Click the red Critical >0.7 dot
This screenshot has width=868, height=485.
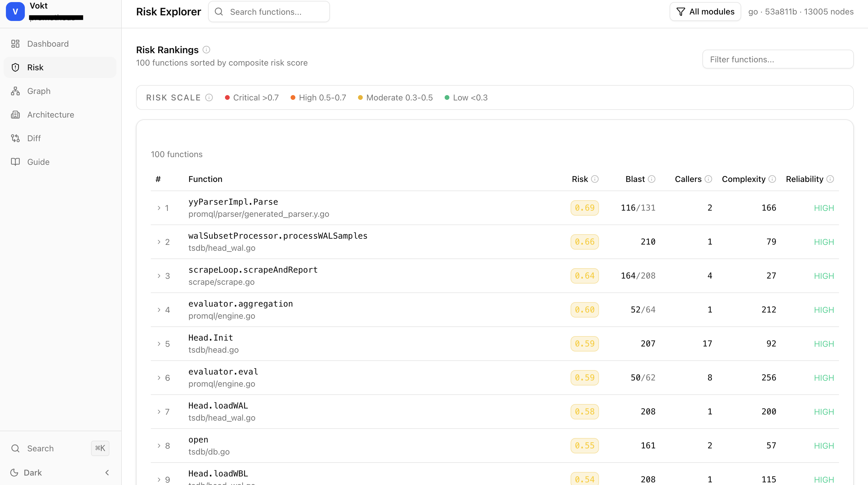[227, 97]
